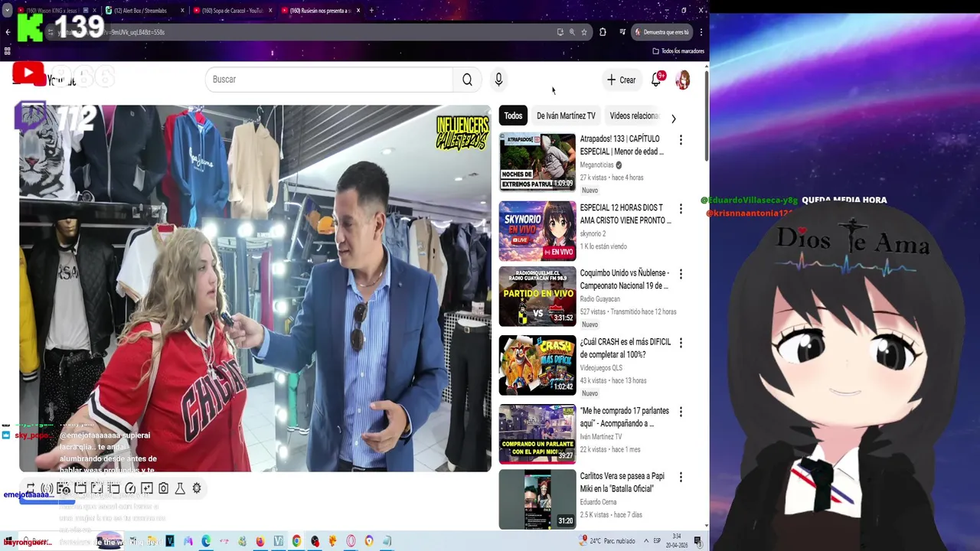
Task: Select the Videos relacionados chip
Action: (x=634, y=116)
